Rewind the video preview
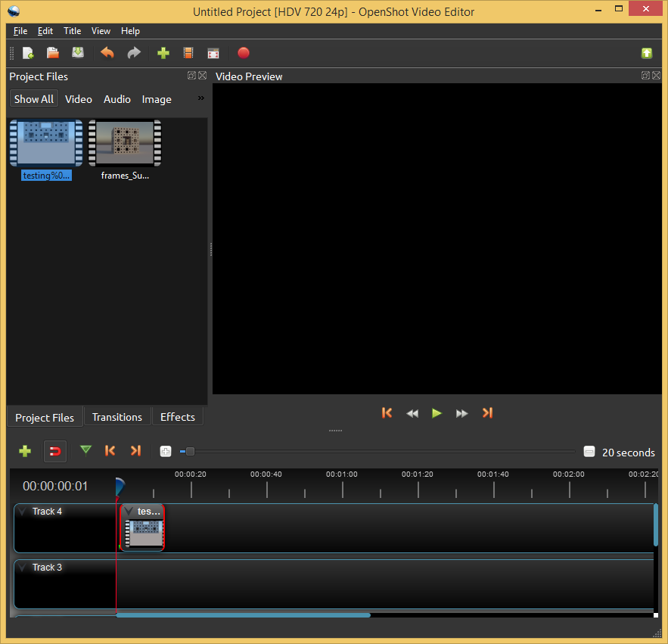The image size is (668, 644). 412,413
